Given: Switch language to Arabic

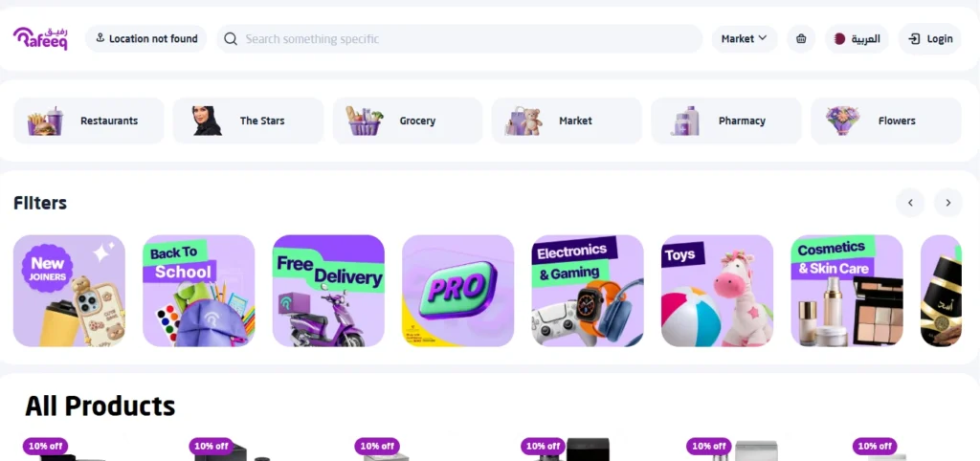Looking at the screenshot, I should tap(857, 38).
